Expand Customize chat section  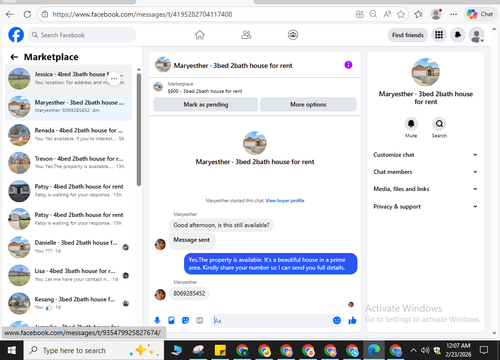(x=425, y=155)
